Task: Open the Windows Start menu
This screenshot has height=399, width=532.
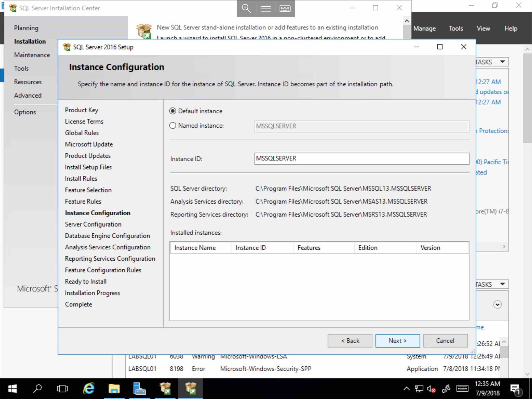Action: [13, 389]
